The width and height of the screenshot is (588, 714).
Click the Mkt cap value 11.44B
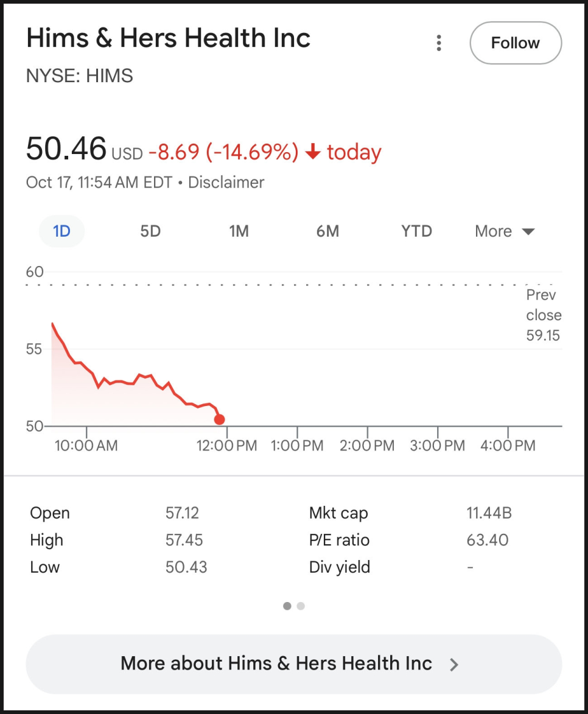pyautogui.click(x=489, y=513)
